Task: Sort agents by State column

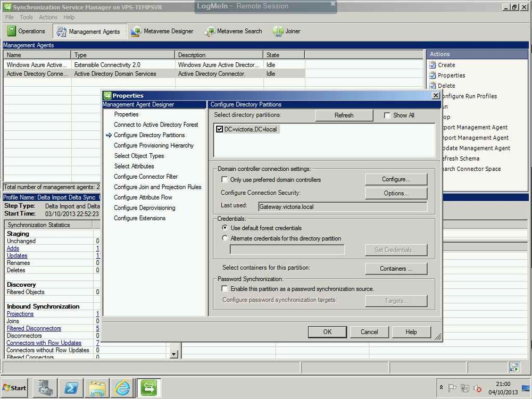Action: [284, 55]
